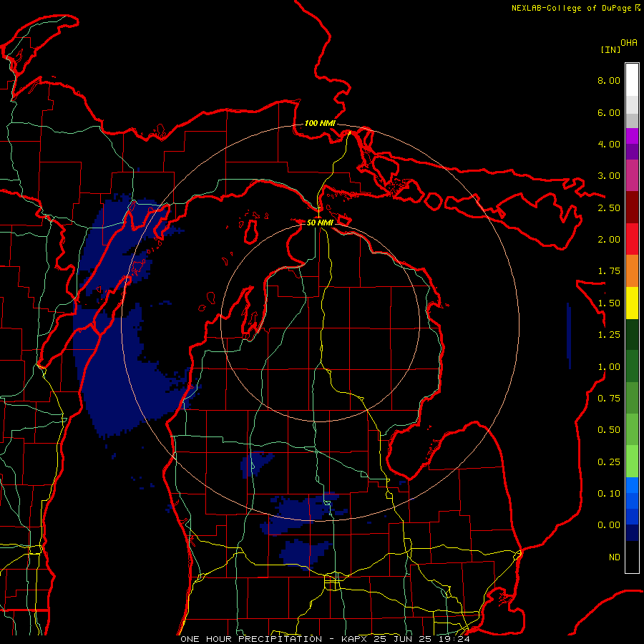Pick the yellow swatch beside 1.50
Viewport: 644px width, 644px height.
(x=632, y=303)
